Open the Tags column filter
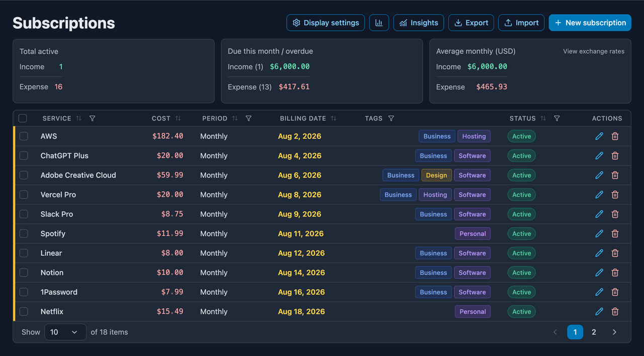The height and width of the screenshot is (356, 644). 391,118
